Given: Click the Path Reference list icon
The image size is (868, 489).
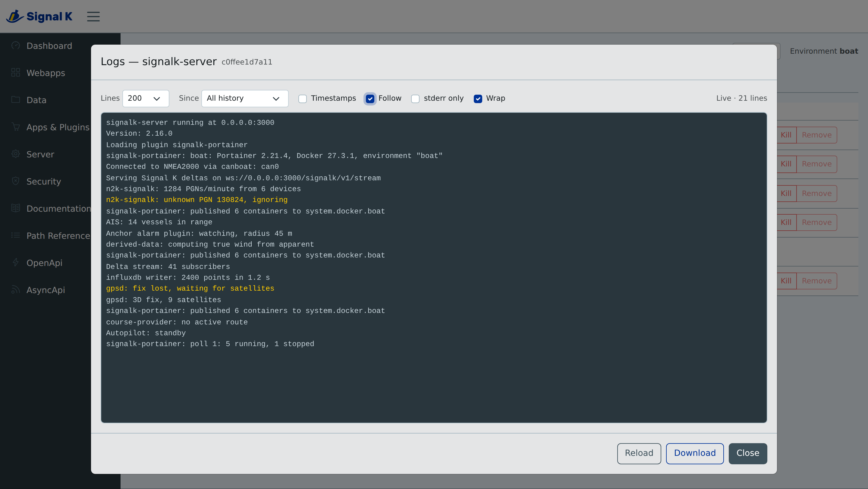Looking at the screenshot, I should (15, 235).
